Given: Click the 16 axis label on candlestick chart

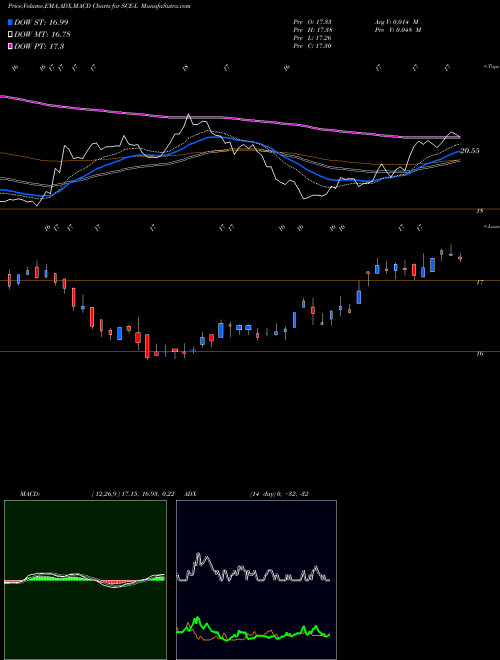Looking at the screenshot, I should (x=480, y=354).
